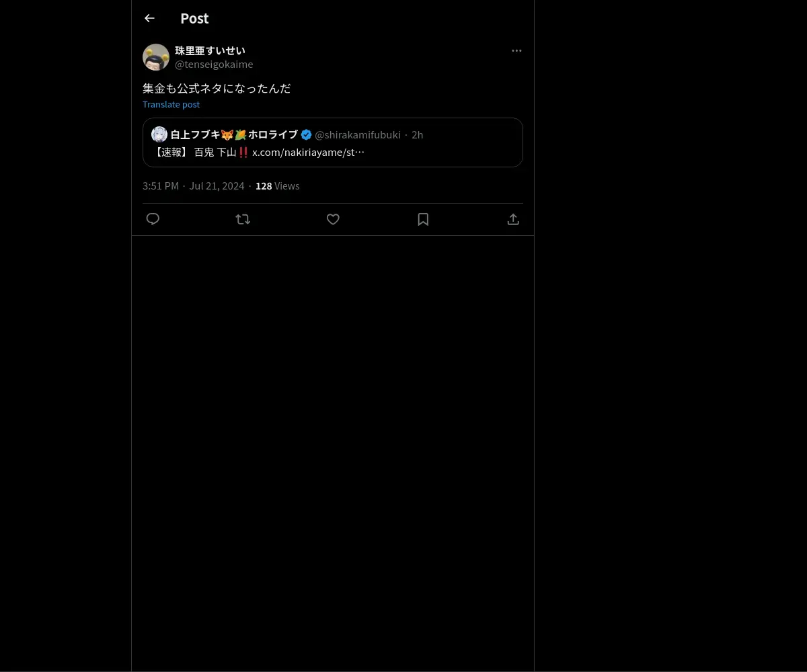This screenshot has height=672, width=807.
Task: Open the @tenseigokaime handle
Action: [x=214, y=64]
